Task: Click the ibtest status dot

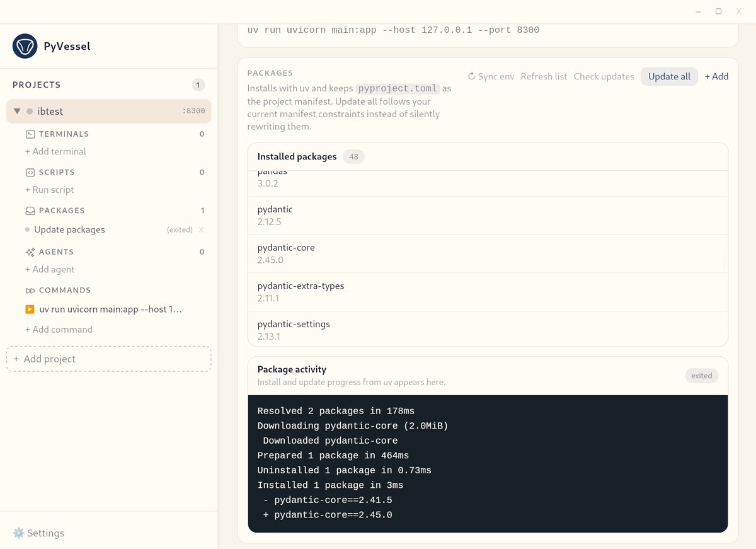Action: pos(30,112)
